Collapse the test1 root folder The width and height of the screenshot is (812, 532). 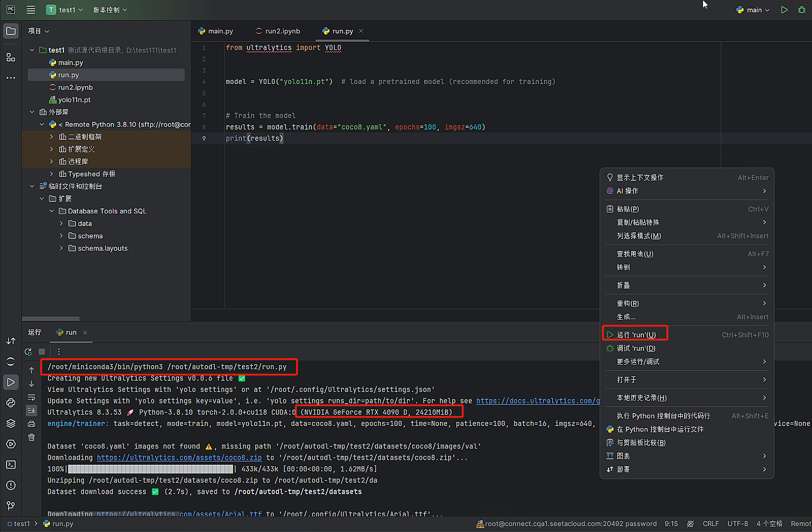[32, 50]
